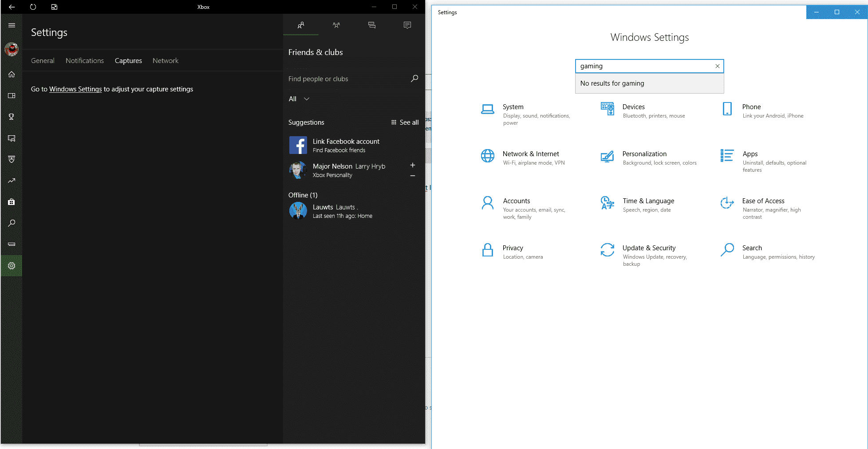Open the Xbox profile avatar
Image resolution: width=868 pixels, height=449 pixels.
pyautogui.click(x=12, y=49)
